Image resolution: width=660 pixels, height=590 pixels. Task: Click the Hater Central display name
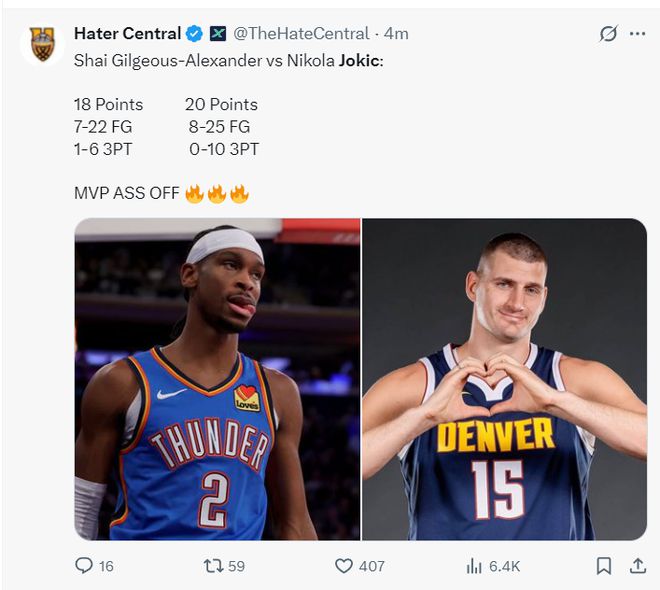(x=128, y=34)
